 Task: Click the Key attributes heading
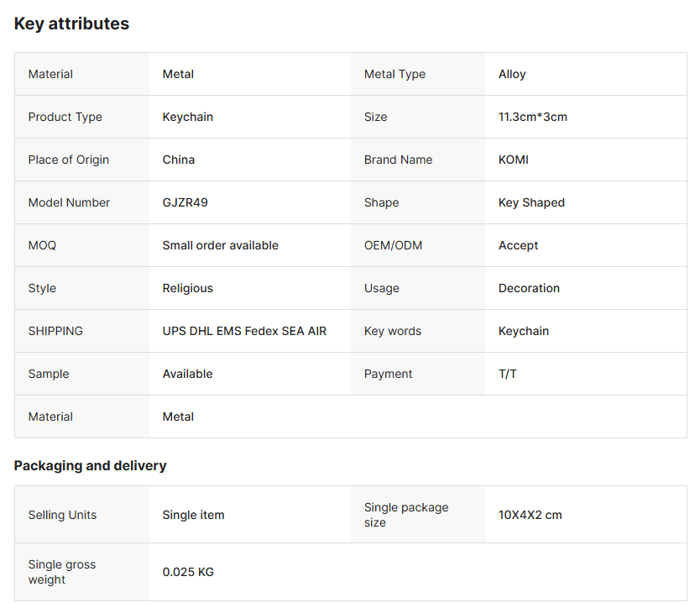(x=71, y=24)
